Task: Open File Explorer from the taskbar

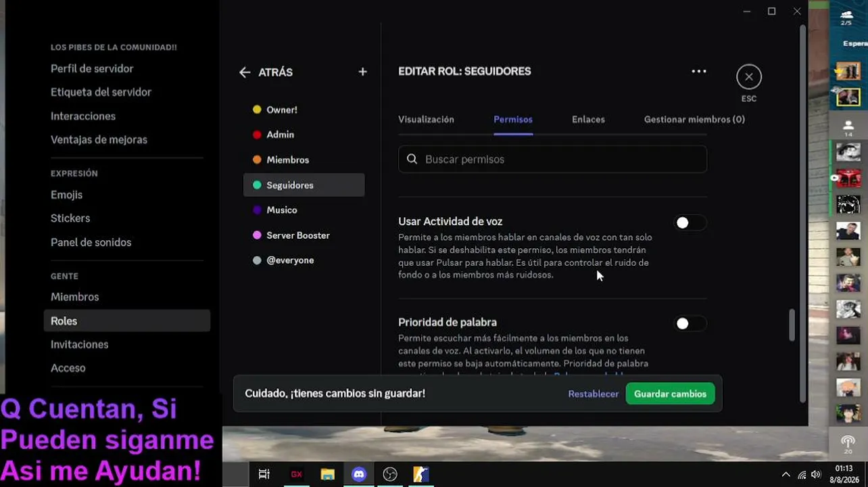Action: [x=327, y=474]
